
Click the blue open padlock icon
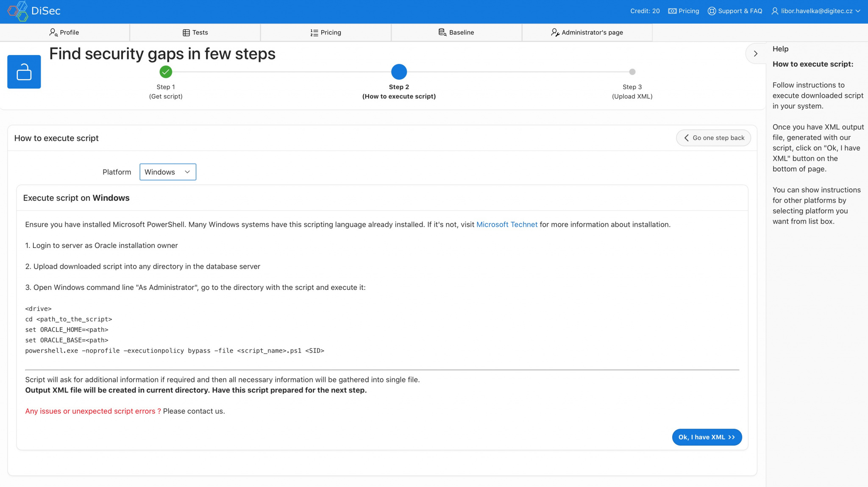tap(24, 72)
